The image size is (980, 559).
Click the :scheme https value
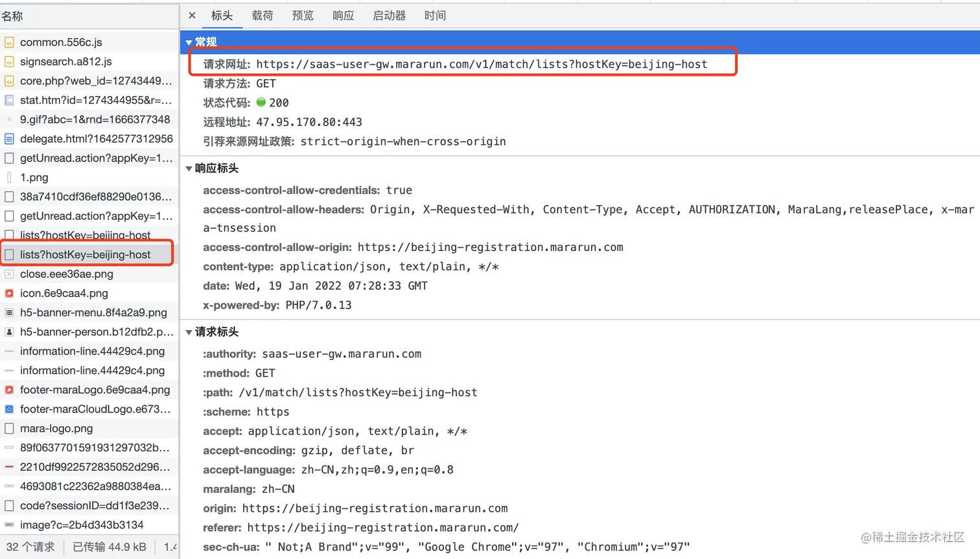(x=273, y=412)
